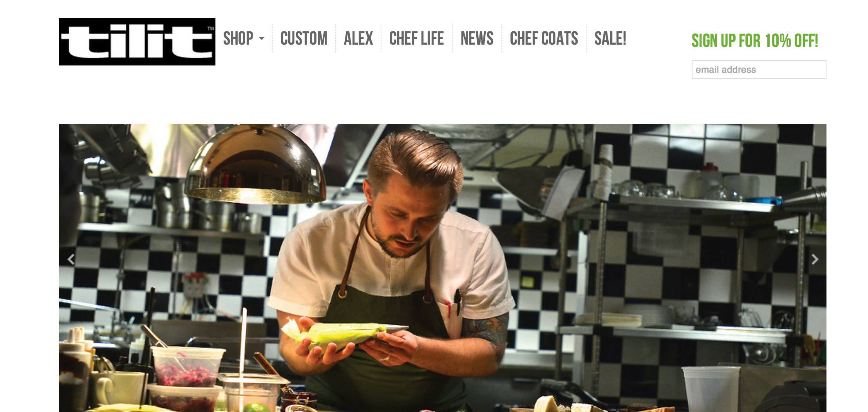Show the next slideshow image
This screenshot has width=868, height=412.
(x=815, y=259)
